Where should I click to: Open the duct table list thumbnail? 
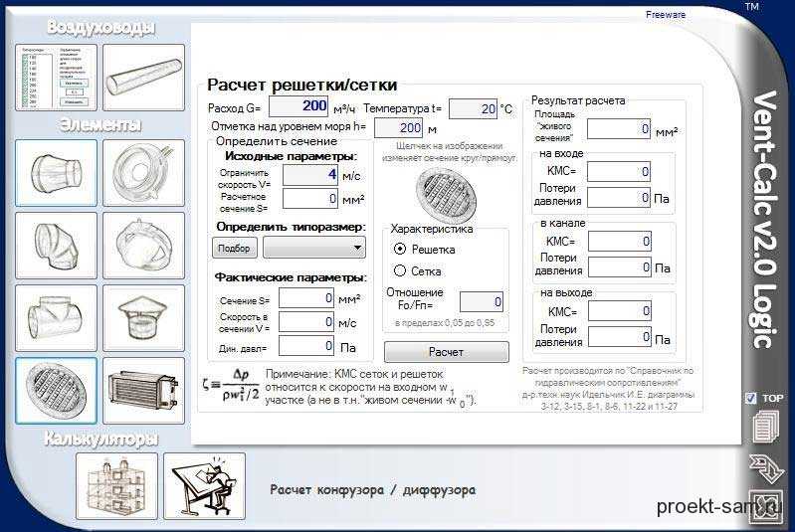pyautogui.click(x=57, y=78)
